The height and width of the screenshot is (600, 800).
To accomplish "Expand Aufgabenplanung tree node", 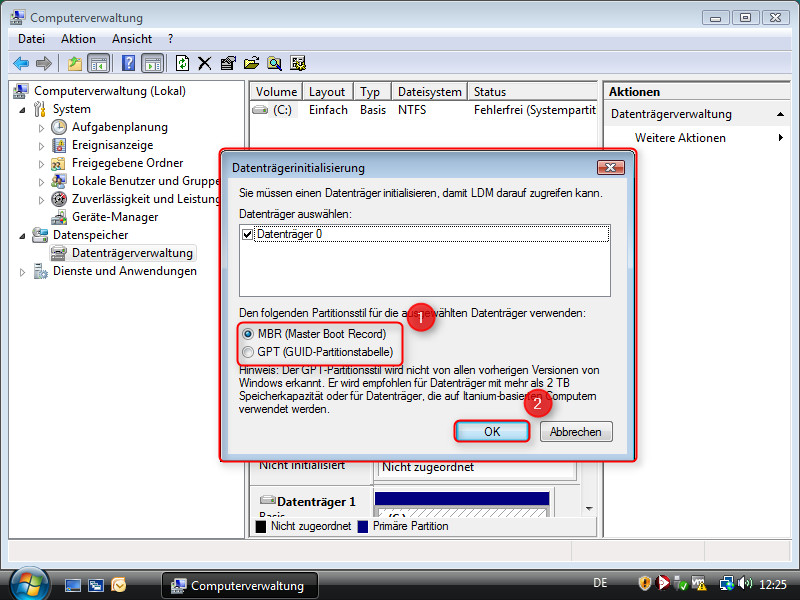I will pos(41,128).
